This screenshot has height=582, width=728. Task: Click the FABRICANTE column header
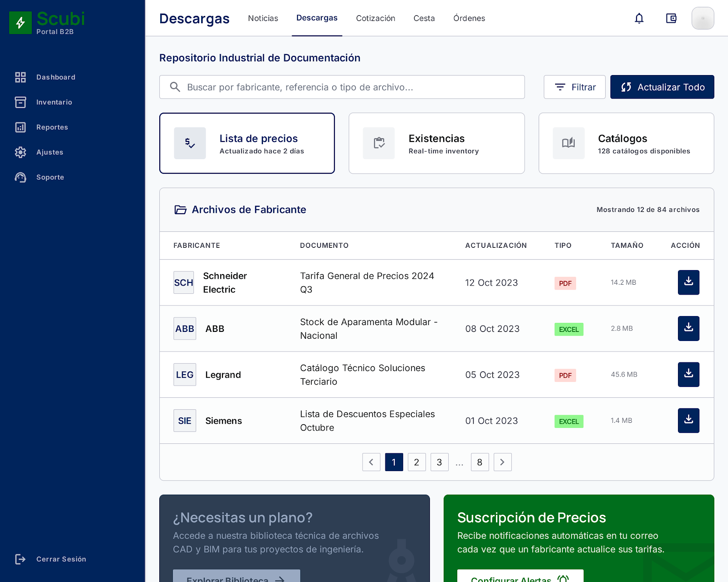(197, 246)
